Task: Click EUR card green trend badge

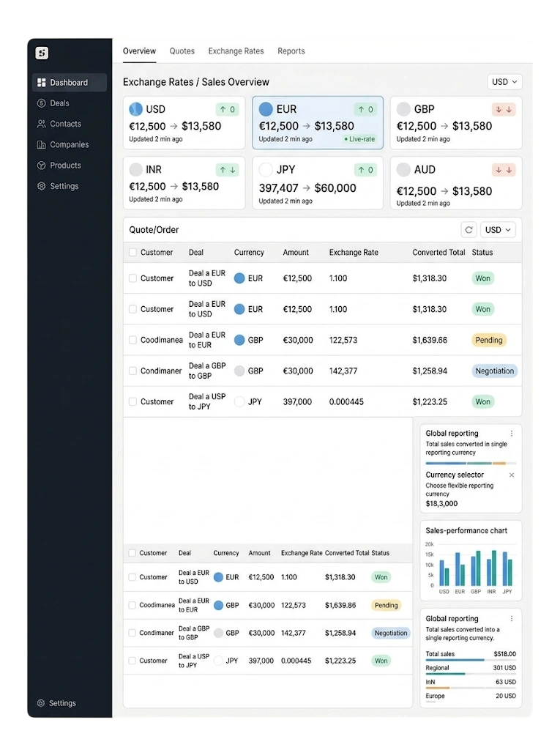Action: click(x=365, y=110)
